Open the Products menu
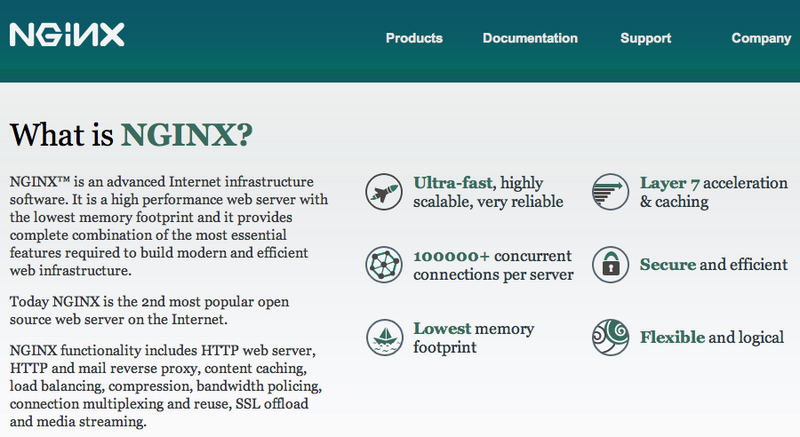Image resolution: width=800 pixels, height=437 pixels. [x=414, y=38]
